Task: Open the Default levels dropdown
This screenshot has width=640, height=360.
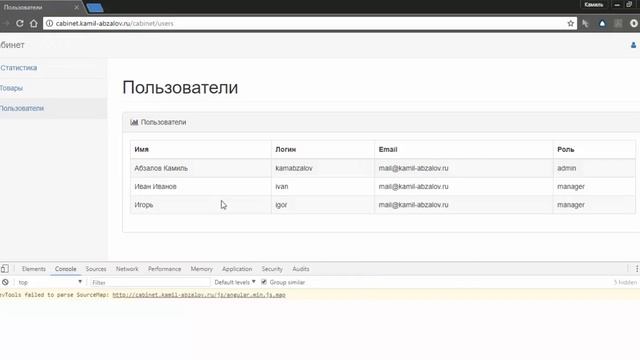Action: click(x=235, y=282)
